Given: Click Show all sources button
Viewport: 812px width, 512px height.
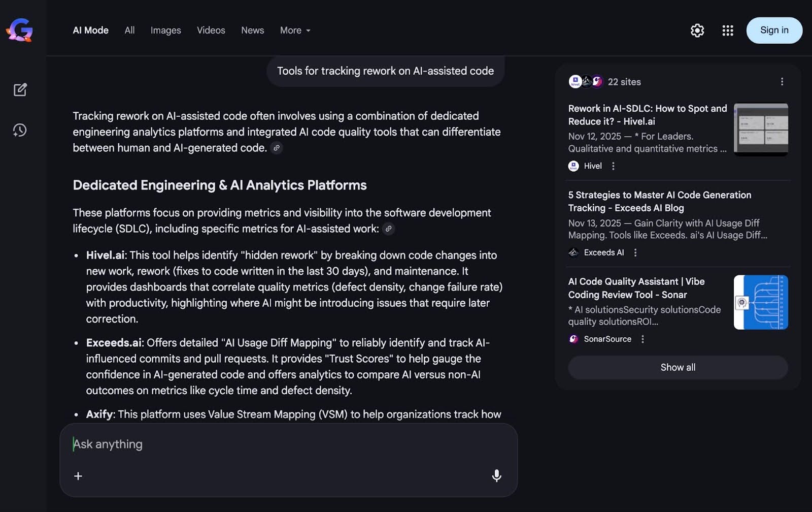Looking at the screenshot, I should (678, 367).
